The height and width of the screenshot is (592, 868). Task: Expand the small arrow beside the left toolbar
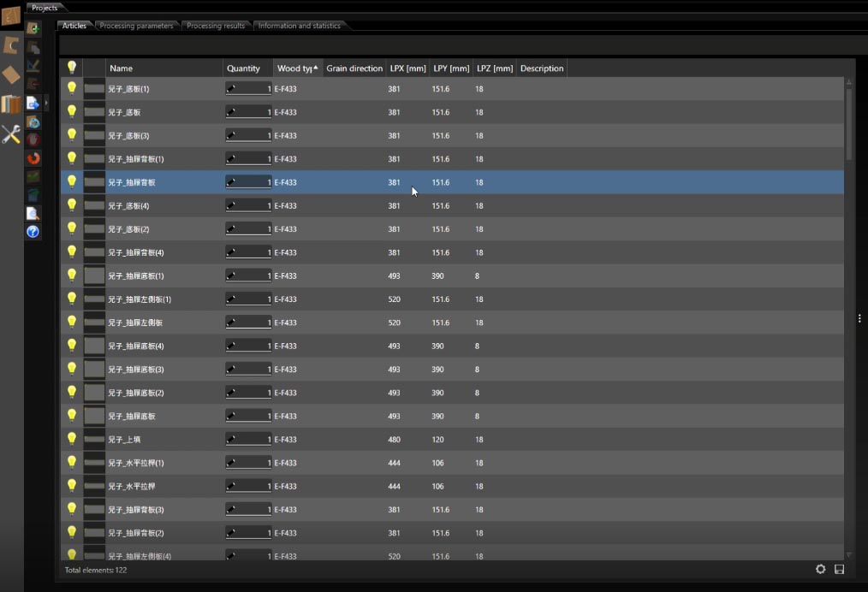point(46,103)
